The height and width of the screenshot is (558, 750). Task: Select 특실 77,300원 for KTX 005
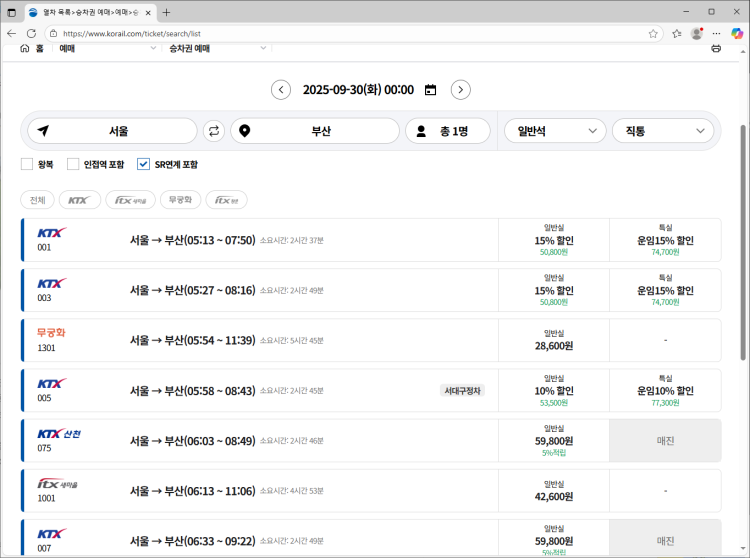[665, 391]
